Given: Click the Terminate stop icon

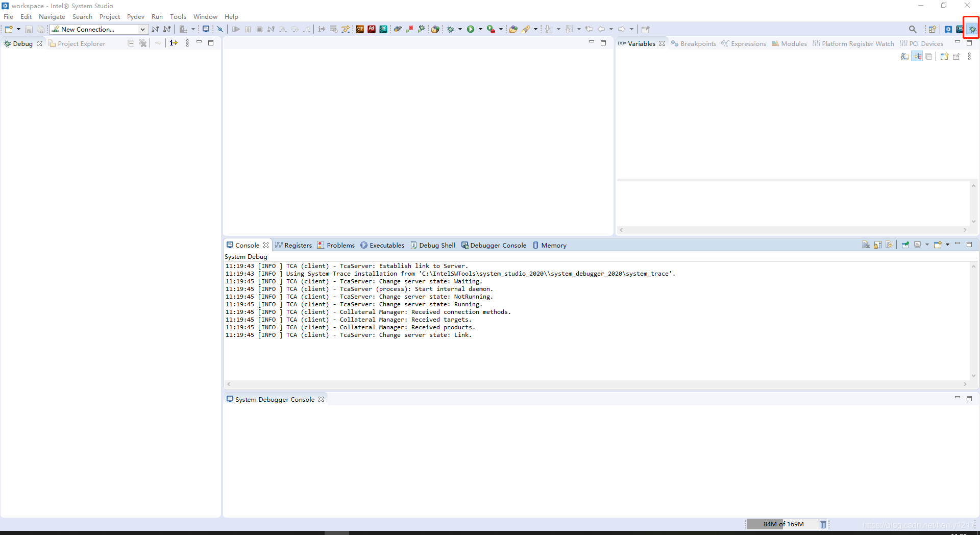Looking at the screenshot, I should (259, 29).
